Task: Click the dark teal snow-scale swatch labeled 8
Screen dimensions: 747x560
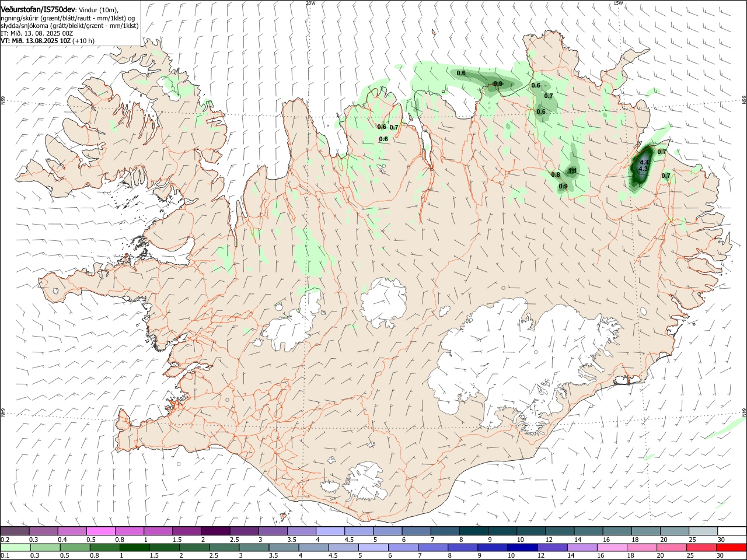Action: point(473,531)
